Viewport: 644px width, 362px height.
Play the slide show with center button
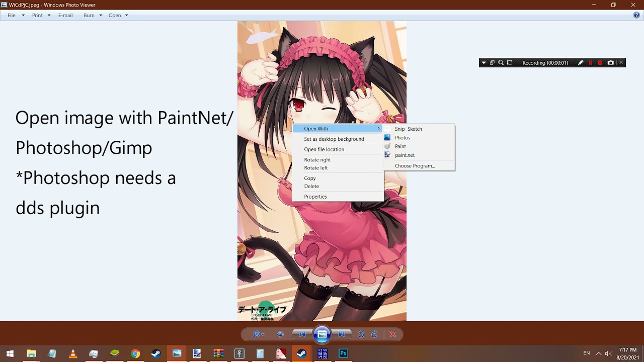click(x=322, y=334)
